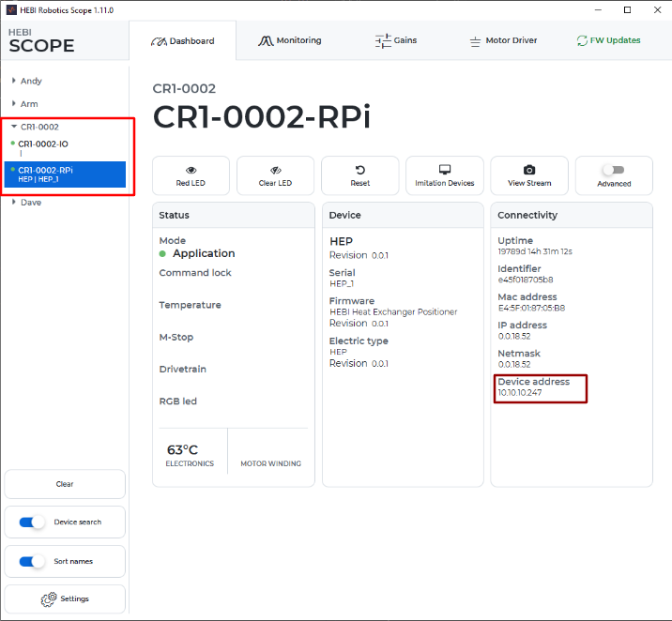Click the View Stream camera icon
This screenshot has height=621, width=672.
(x=529, y=170)
